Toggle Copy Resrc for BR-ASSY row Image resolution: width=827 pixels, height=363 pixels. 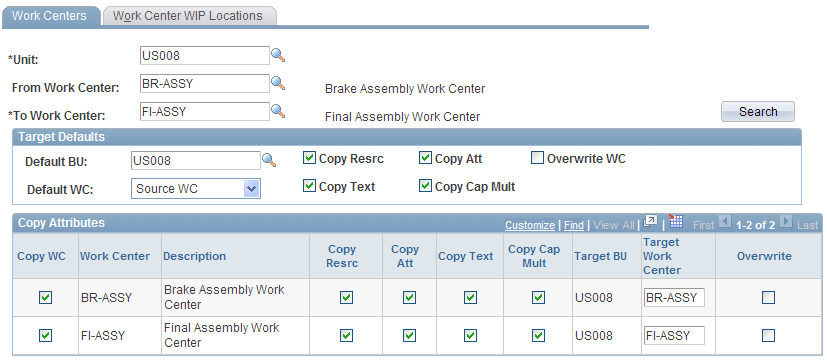click(x=346, y=298)
